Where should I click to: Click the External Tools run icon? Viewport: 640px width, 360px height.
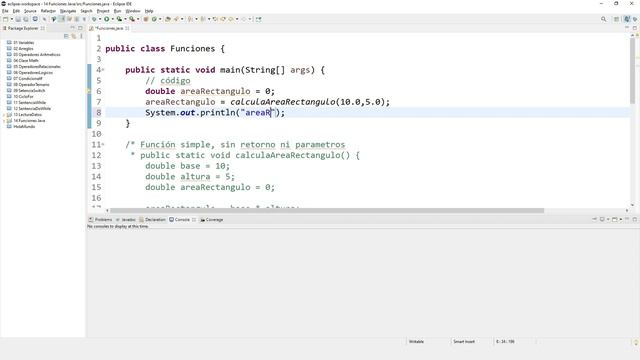(x=132, y=19)
